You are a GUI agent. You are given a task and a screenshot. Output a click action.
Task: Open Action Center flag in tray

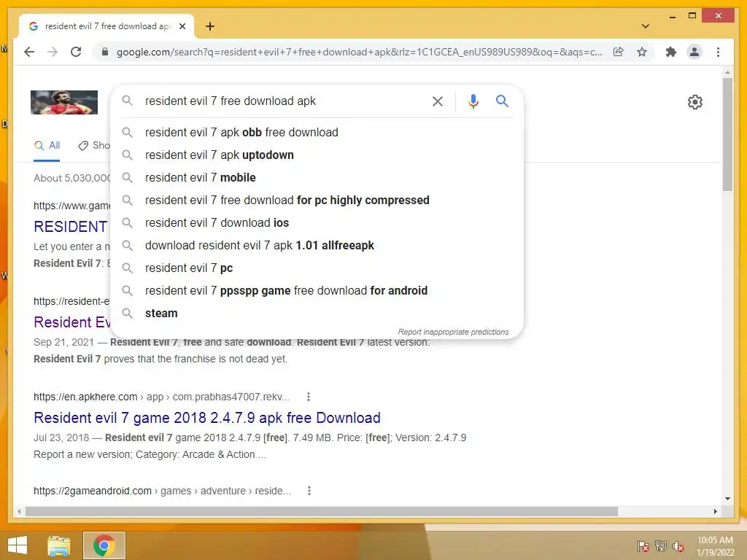coord(643,545)
